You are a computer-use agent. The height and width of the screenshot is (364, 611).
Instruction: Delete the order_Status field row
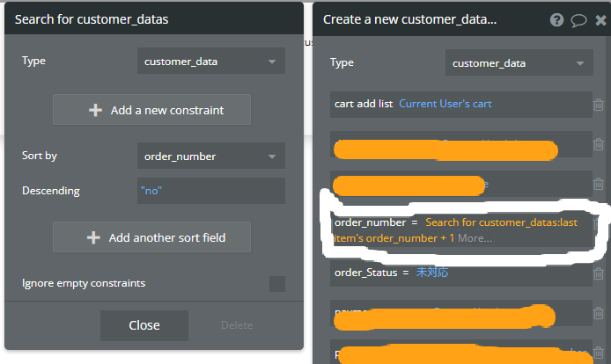tap(599, 273)
